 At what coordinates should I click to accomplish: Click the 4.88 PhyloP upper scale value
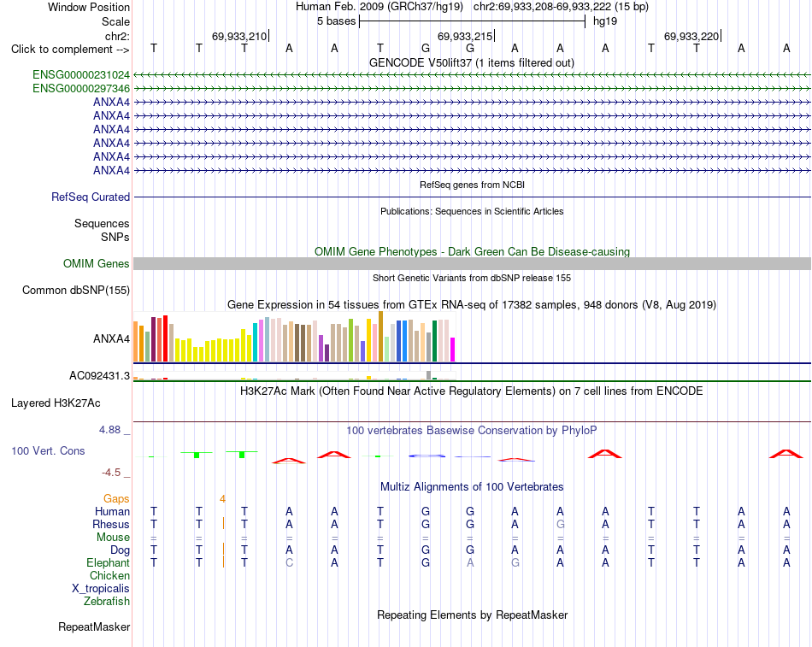pos(109,430)
